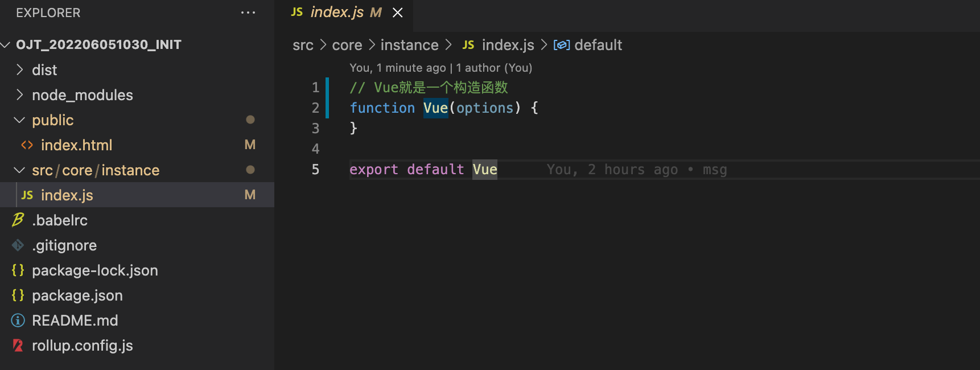Click the braces icon beside package.json

18,295
